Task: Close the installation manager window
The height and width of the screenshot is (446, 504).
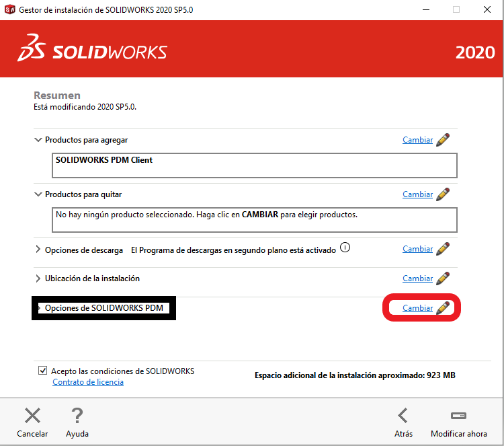Action: [x=487, y=9]
